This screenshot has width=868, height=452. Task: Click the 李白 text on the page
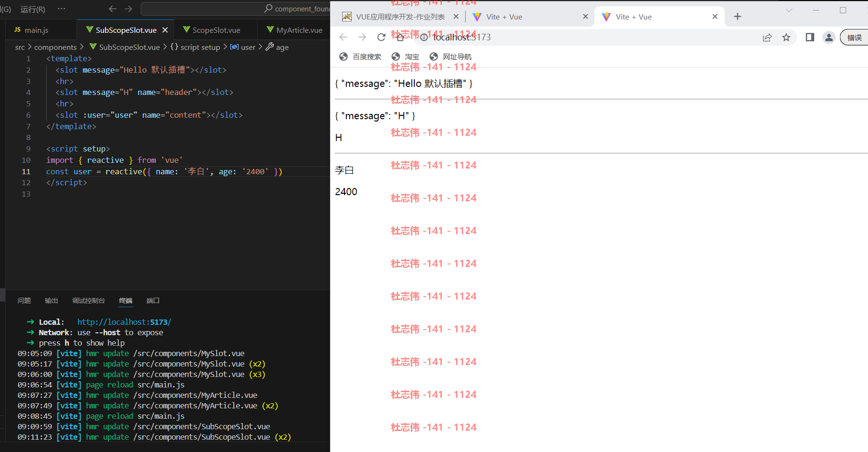[x=344, y=170]
